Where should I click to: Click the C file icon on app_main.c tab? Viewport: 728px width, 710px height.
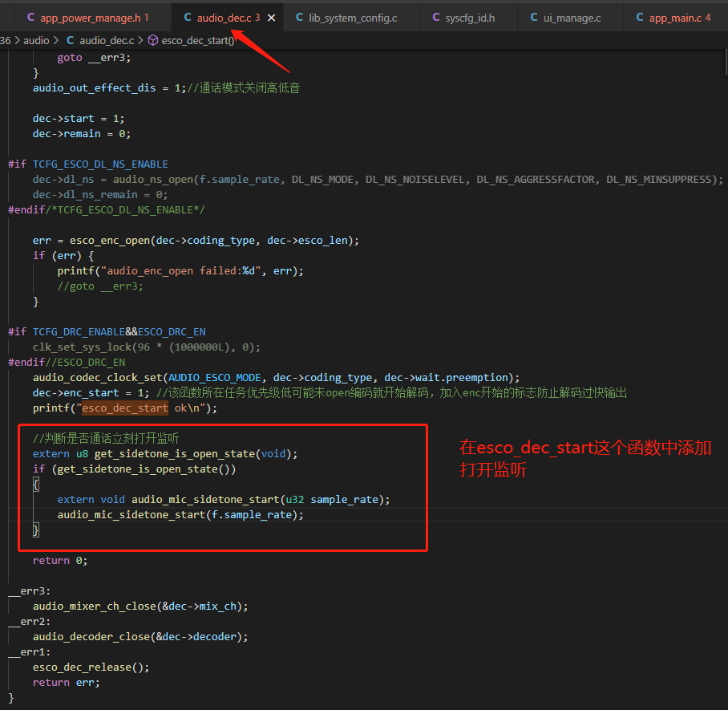(640, 17)
